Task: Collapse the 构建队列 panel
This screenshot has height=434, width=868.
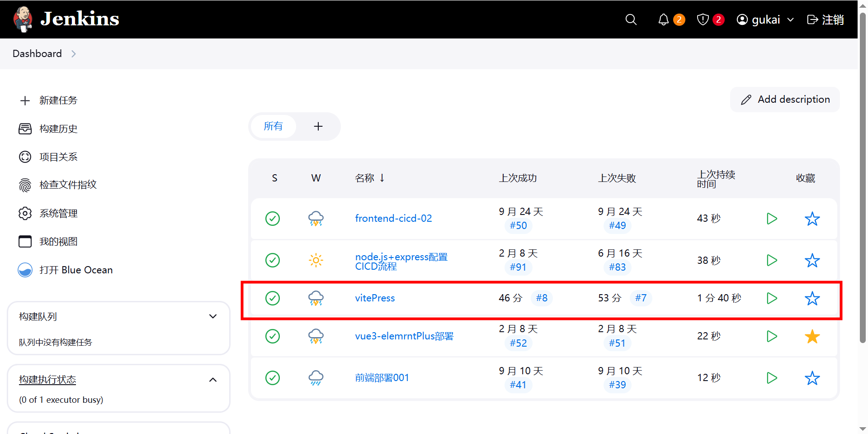Action: tap(213, 316)
